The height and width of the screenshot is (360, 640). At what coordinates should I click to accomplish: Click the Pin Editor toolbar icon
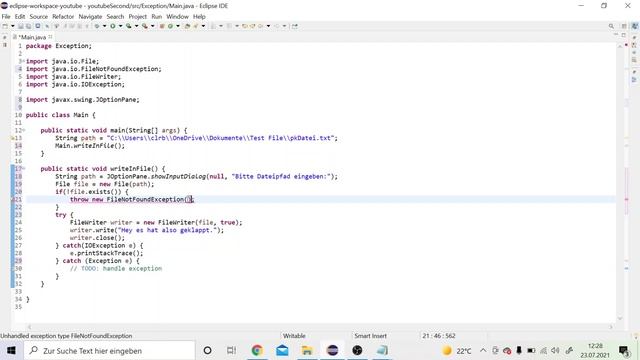click(295, 26)
